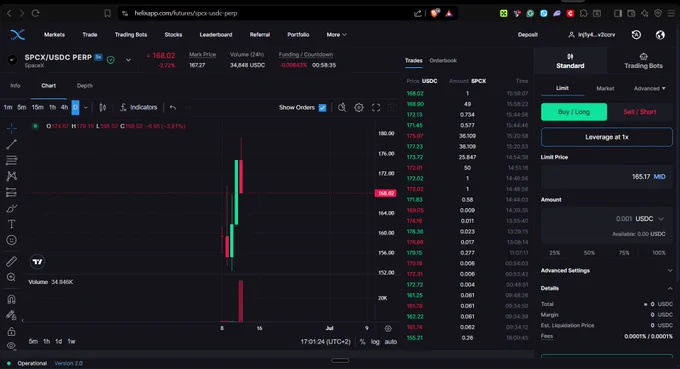Change the amount currency USDC dropdown
The image size is (680, 369).
point(649,219)
